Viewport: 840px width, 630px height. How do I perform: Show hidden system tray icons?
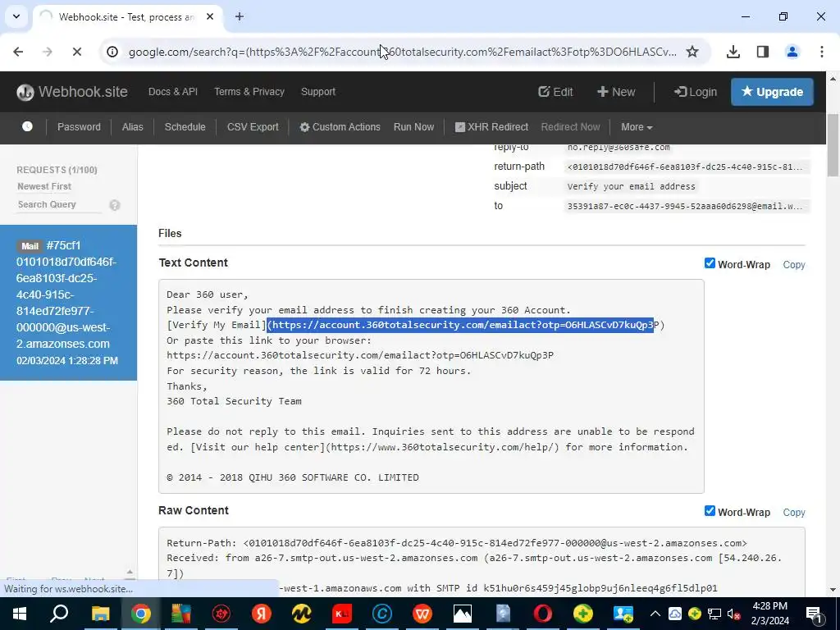(655, 614)
